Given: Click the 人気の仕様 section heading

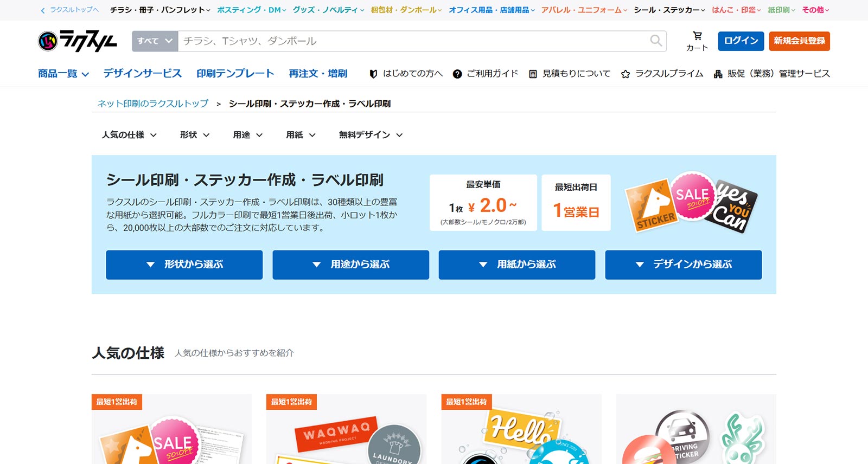Looking at the screenshot, I should (128, 353).
